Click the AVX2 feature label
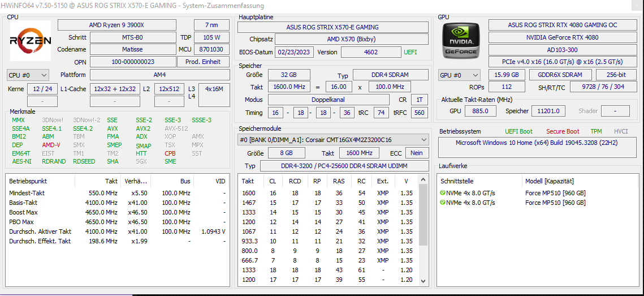This screenshot has height=296, width=644. [142, 128]
